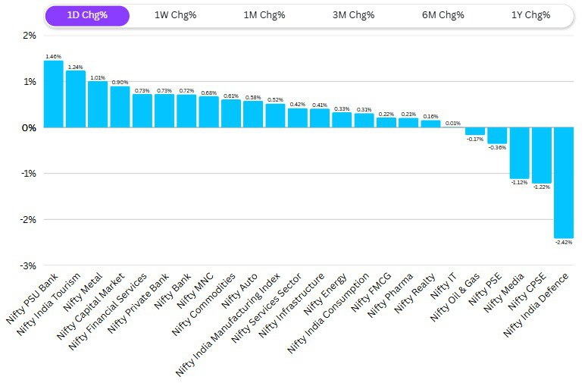
Task: Click the Nifty PSU Bank bar
Action: coord(53,94)
